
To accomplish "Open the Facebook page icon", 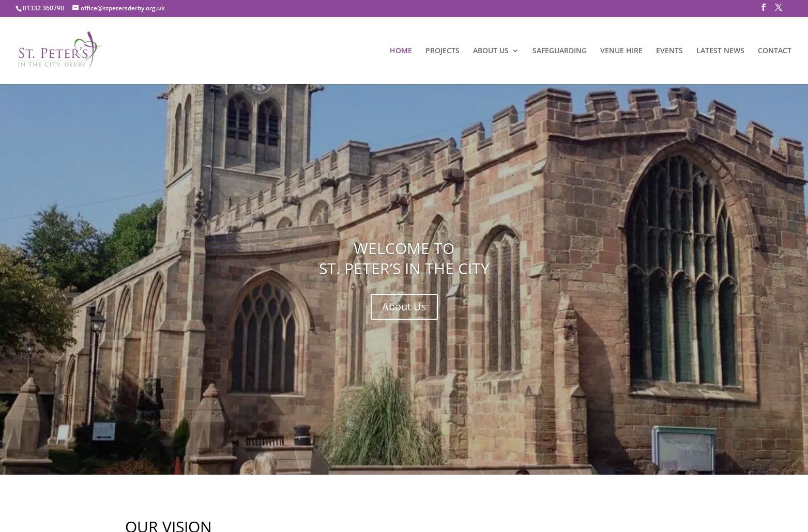I will pos(763,7).
